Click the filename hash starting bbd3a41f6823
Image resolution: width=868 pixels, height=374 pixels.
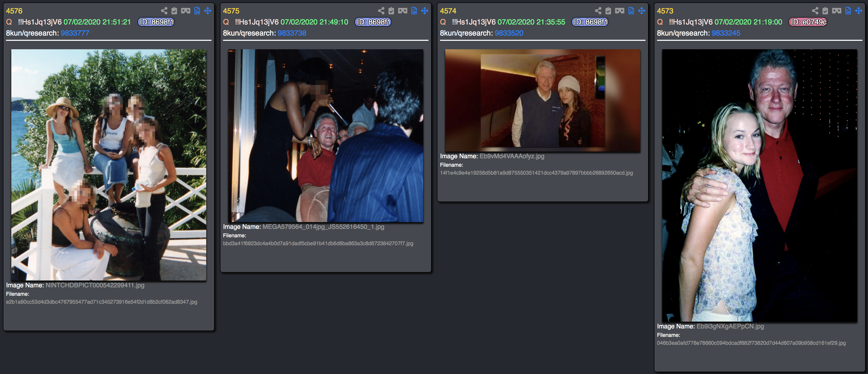318,243
